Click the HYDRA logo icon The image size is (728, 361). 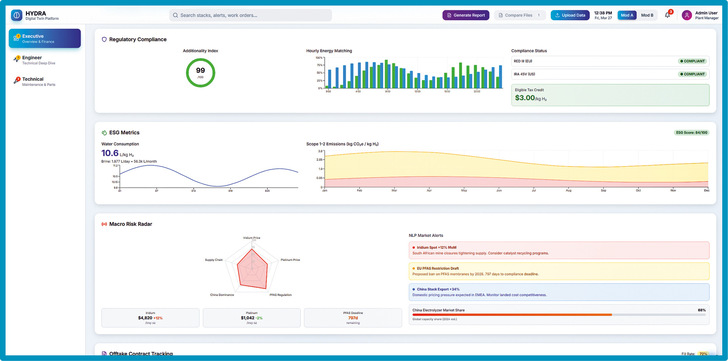(17, 15)
